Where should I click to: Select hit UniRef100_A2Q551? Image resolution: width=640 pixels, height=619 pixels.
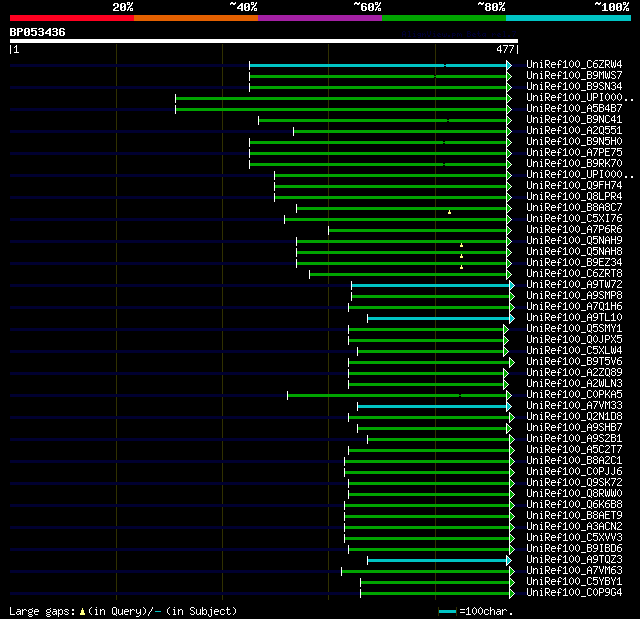574,131
